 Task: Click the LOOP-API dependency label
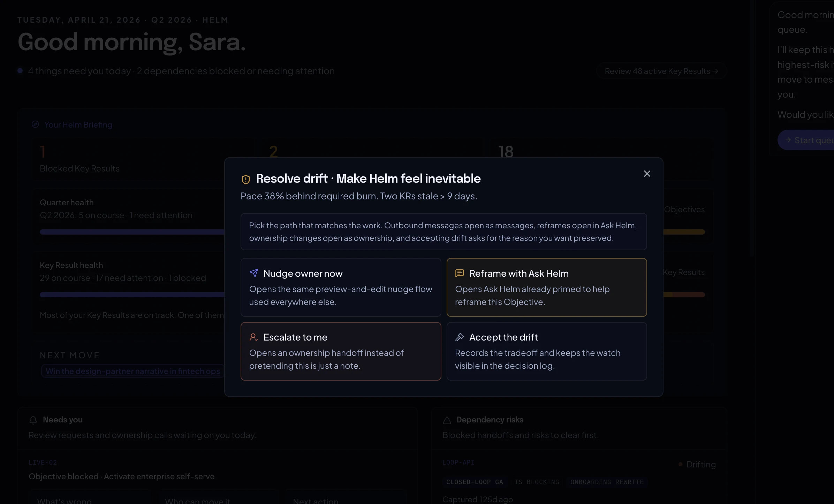[458, 463]
